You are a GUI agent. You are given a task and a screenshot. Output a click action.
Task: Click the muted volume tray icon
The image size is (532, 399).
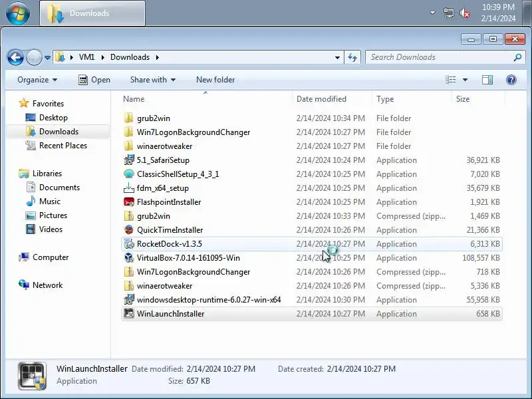tap(465, 13)
